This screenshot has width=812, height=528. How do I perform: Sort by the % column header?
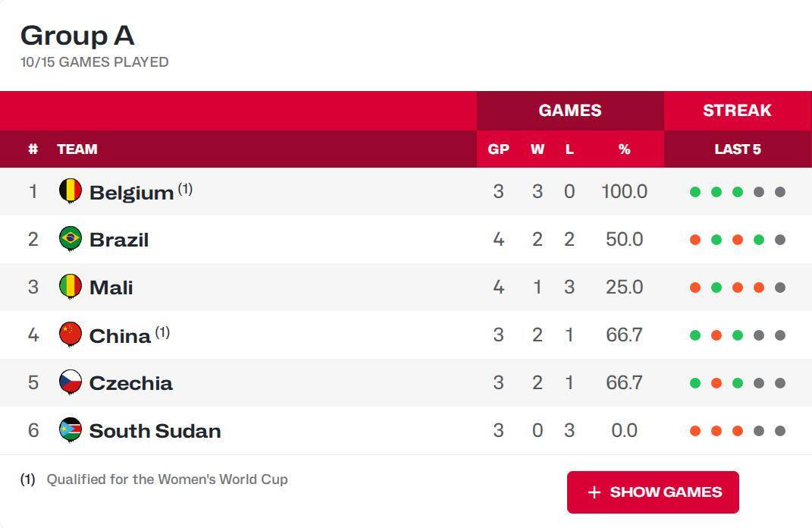pos(624,149)
